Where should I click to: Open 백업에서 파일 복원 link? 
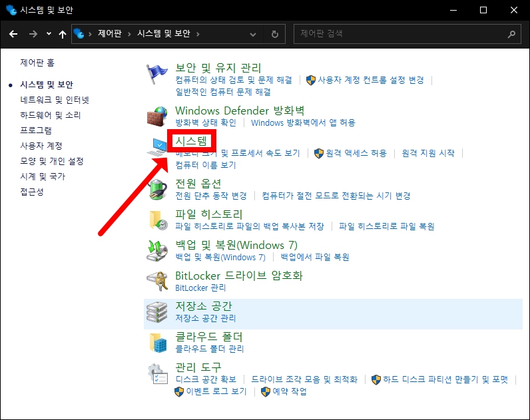click(315, 257)
